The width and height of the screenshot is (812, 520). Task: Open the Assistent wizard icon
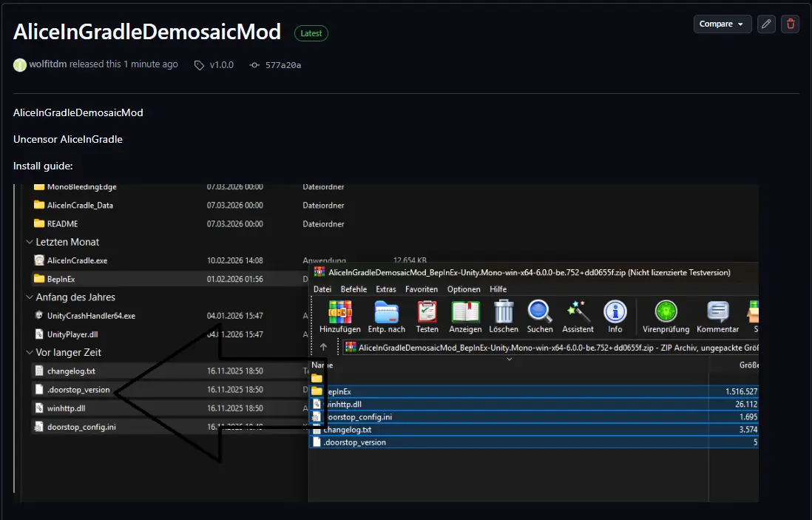click(578, 311)
